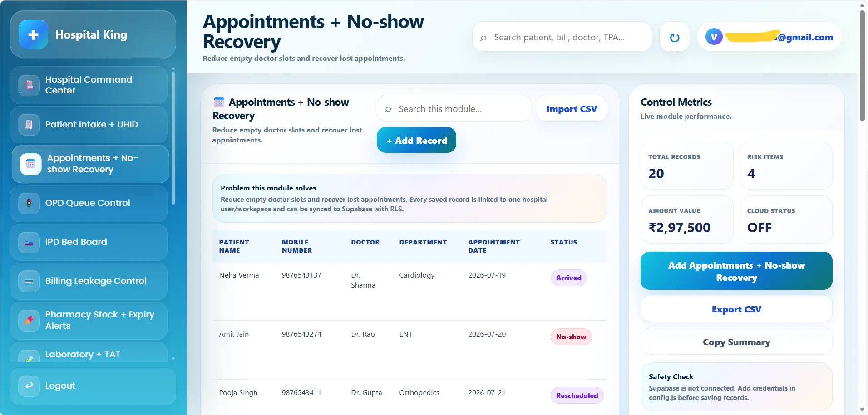
Task: Click mobile number 9876543137
Action: (x=301, y=275)
